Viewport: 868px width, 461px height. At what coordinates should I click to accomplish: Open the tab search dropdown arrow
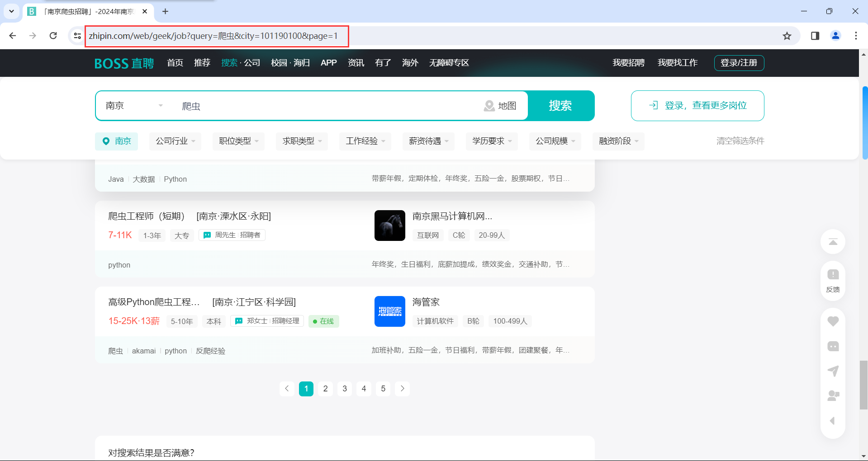pyautogui.click(x=11, y=11)
